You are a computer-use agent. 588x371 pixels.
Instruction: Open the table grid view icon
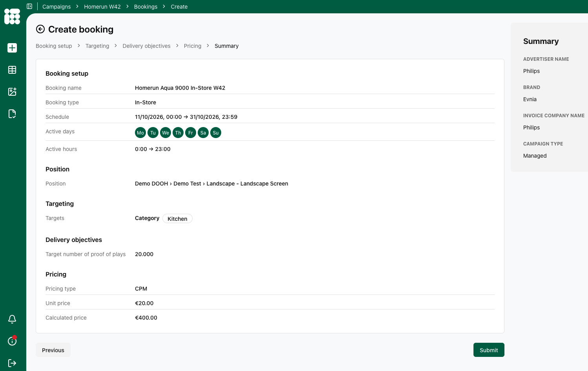pos(12,70)
